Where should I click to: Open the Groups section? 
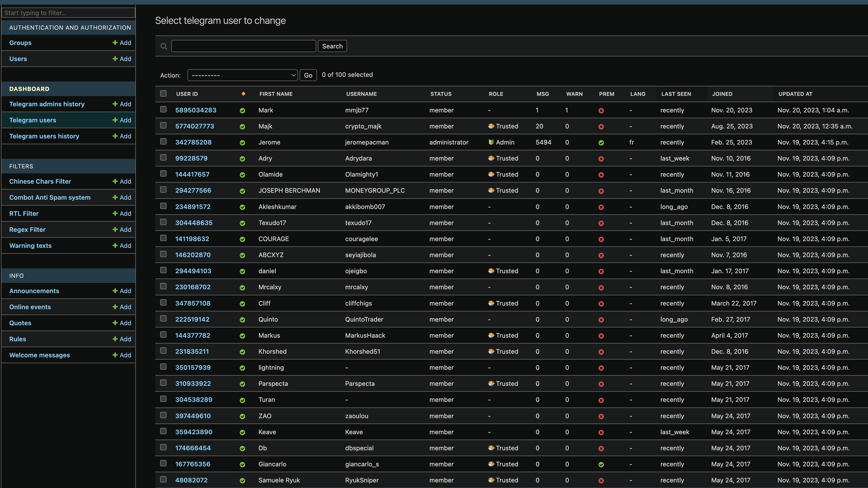click(x=20, y=43)
